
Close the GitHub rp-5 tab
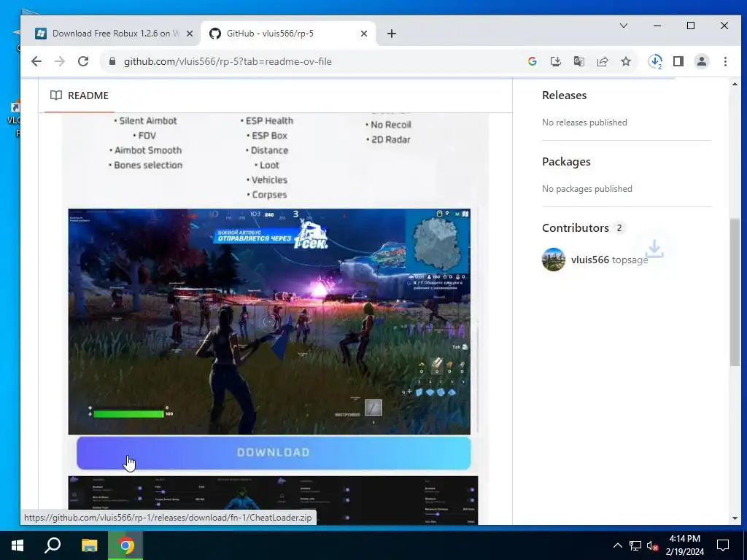coord(364,34)
